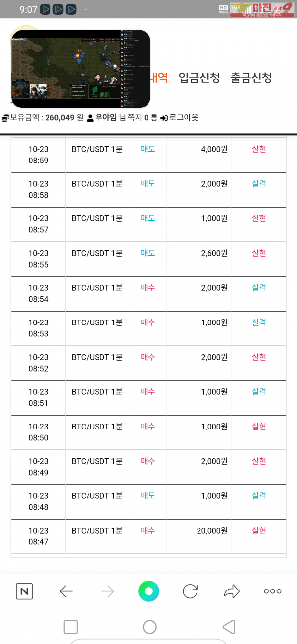This screenshot has width=297, height=644.
Task: Open the 출금신청 tab
Action: [x=251, y=78]
